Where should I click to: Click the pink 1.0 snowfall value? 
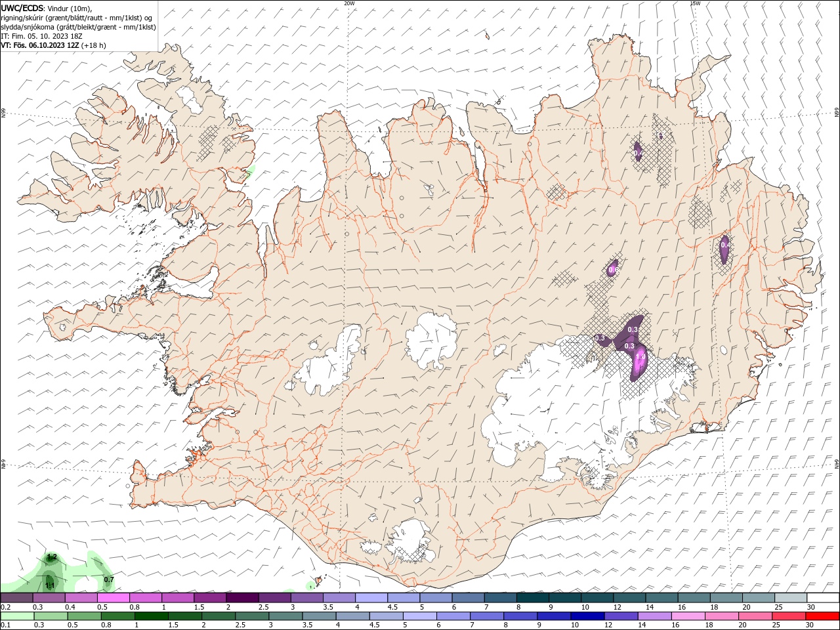click(640, 358)
